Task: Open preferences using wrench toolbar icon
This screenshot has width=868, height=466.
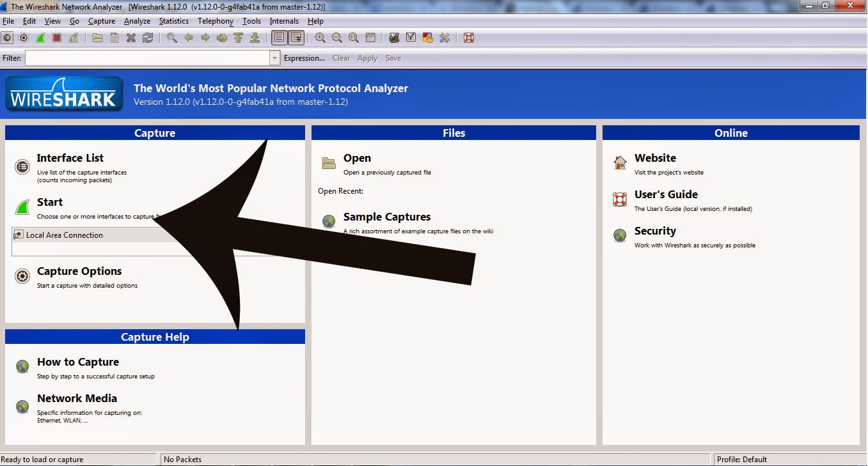Action: 444,38
